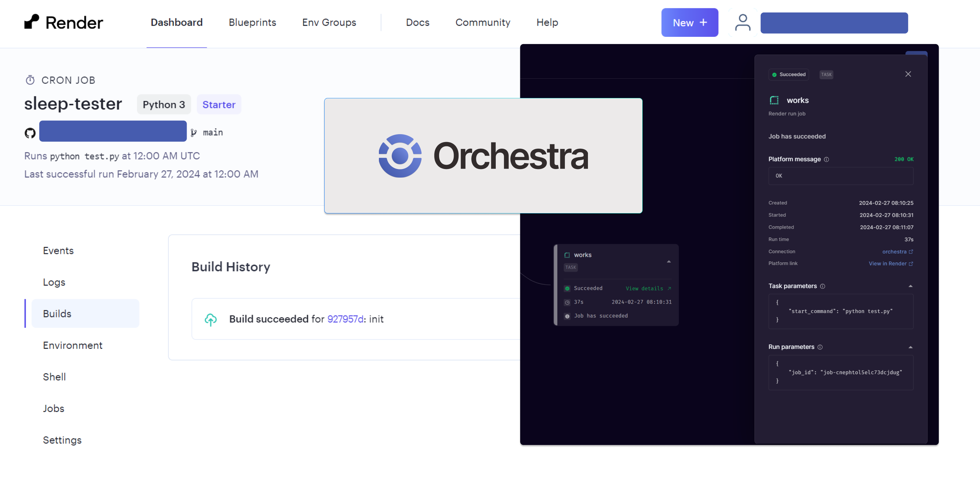Open the Docs link

pyautogui.click(x=417, y=22)
